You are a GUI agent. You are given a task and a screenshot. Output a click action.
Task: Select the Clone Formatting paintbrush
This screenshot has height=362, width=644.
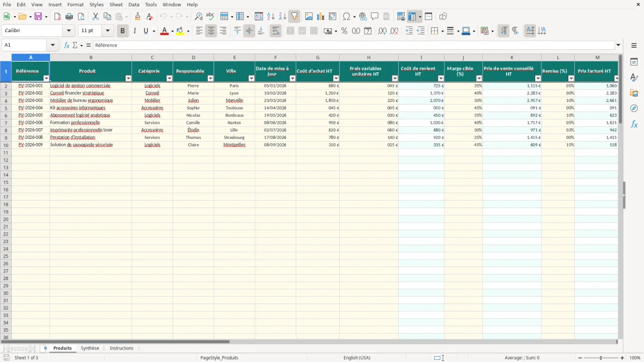(x=137, y=17)
